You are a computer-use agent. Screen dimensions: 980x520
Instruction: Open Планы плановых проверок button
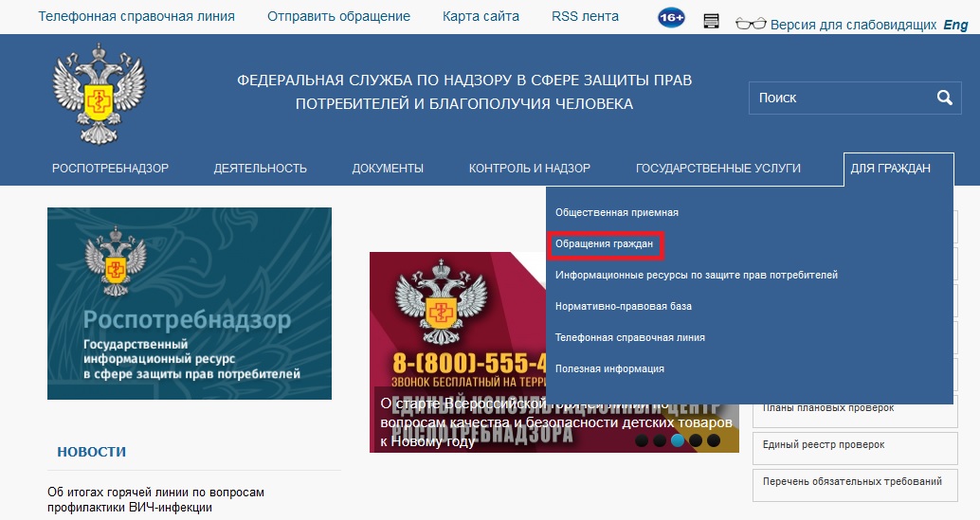855,411
